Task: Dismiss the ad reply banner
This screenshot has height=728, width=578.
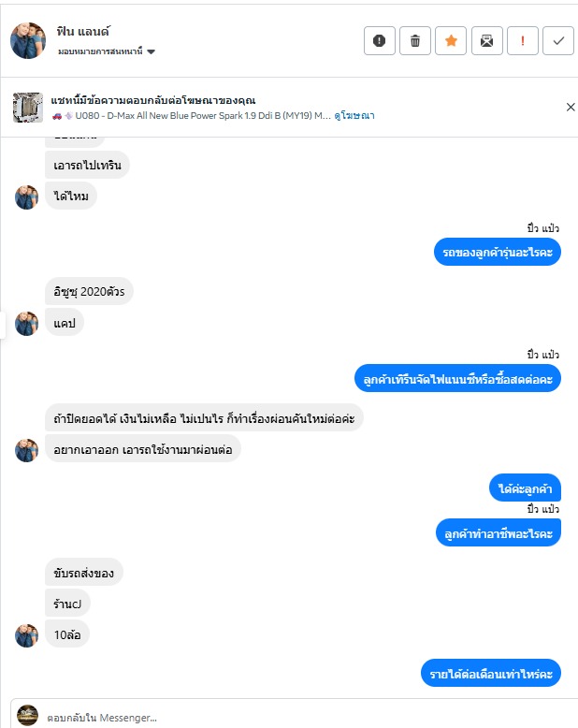Action: click(571, 107)
